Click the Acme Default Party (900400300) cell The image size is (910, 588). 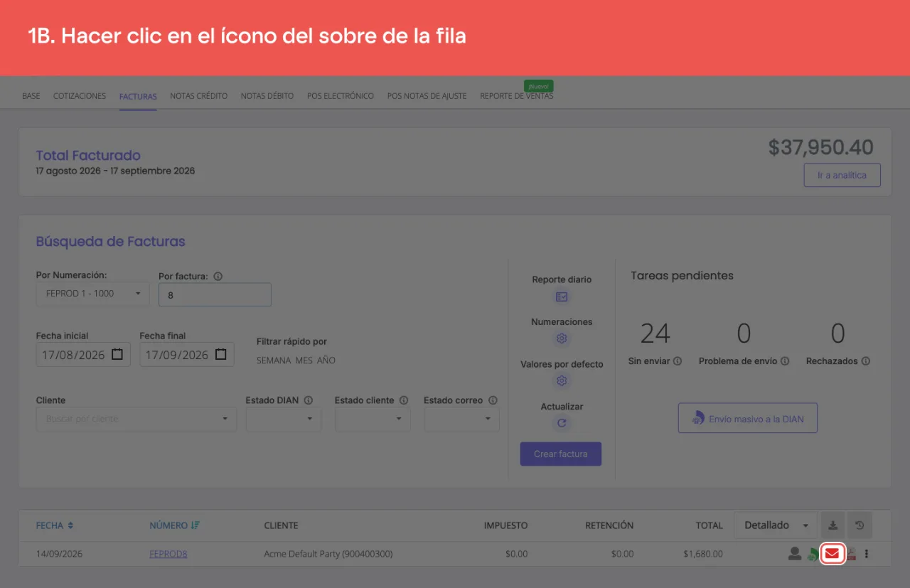(x=328, y=554)
